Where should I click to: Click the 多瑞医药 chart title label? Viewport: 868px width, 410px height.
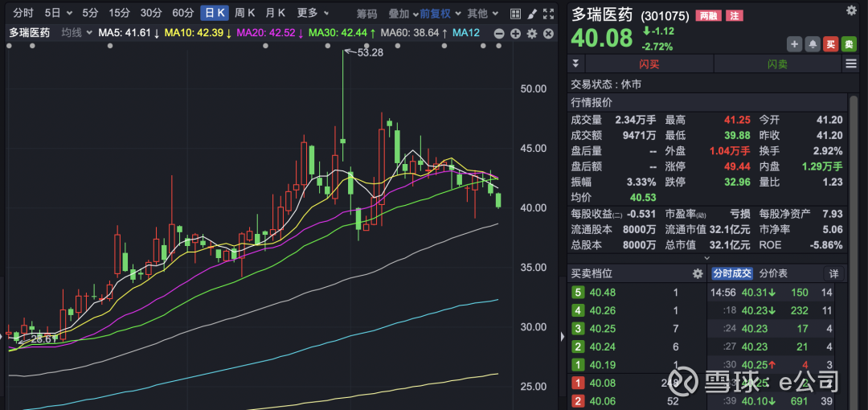click(30, 33)
